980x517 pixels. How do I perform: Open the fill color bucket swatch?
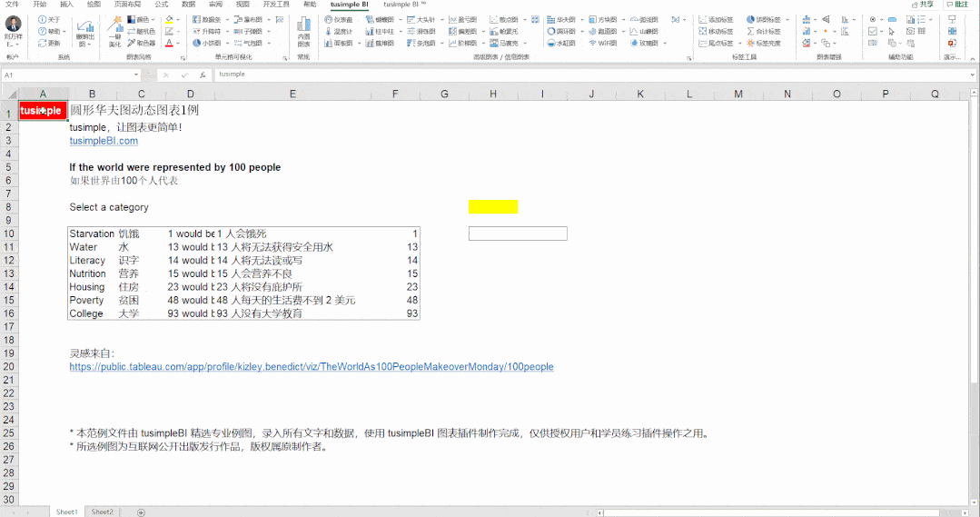(x=169, y=19)
